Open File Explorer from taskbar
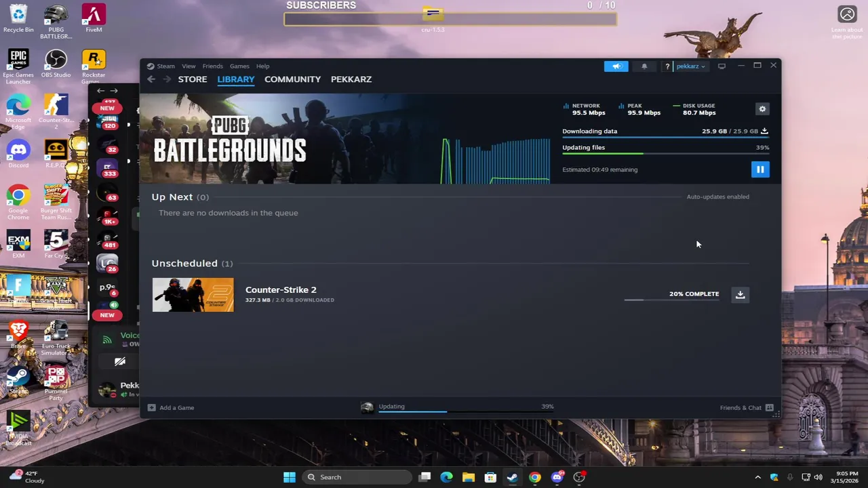Screen dimensions: 868x488 coord(468,477)
